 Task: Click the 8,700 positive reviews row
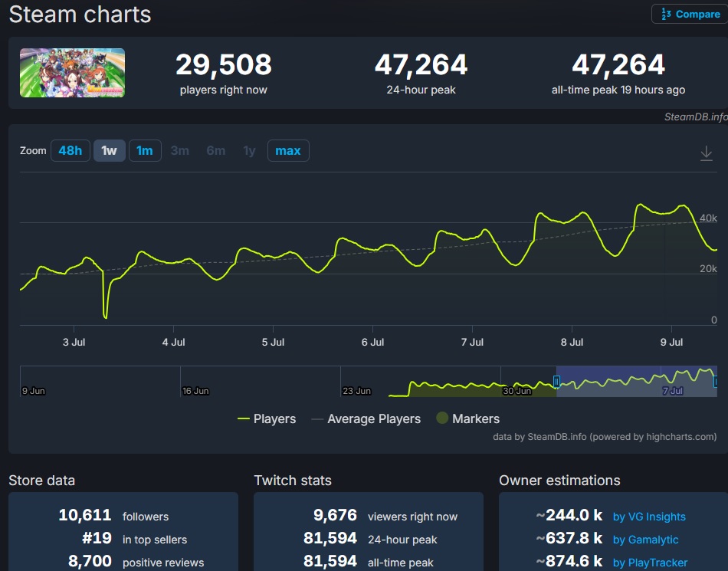(136, 562)
